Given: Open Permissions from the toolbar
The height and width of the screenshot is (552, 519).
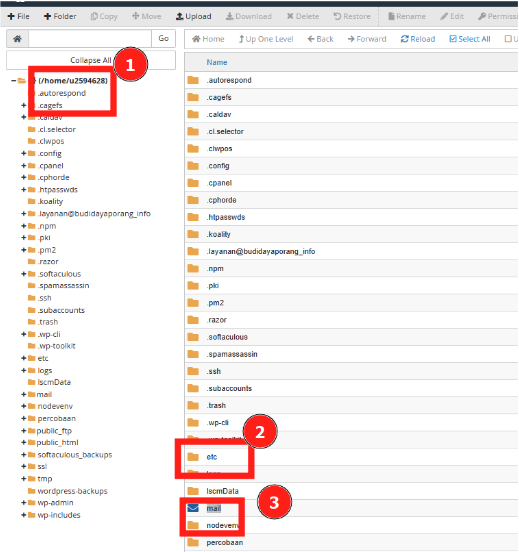Looking at the screenshot, I should pos(498,17).
